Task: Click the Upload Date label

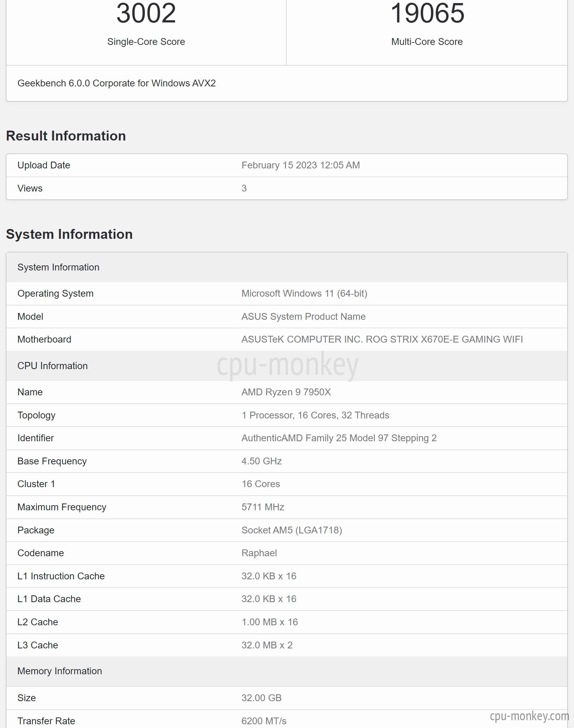Action: pyautogui.click(x=44, y=165)
